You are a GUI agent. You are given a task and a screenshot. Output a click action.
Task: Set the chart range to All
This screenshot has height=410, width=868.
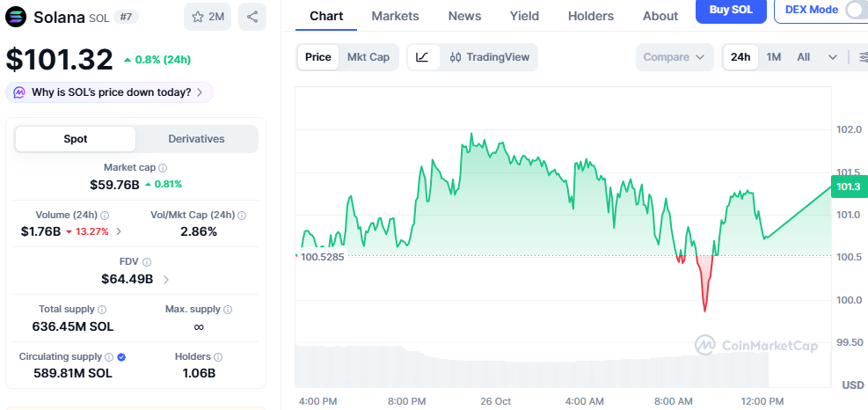coord(803,57)
